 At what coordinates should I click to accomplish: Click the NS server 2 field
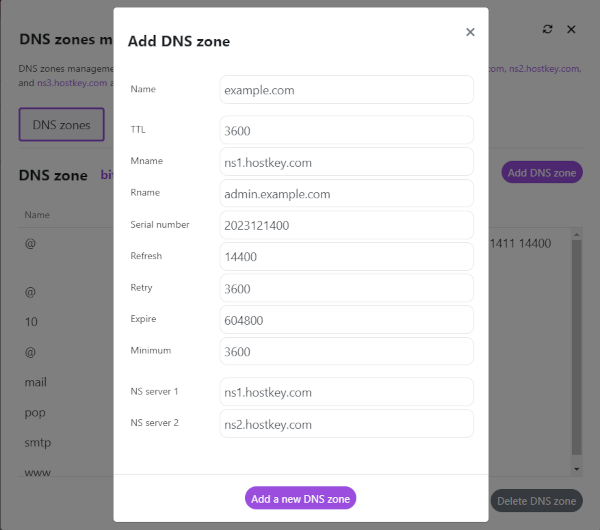[x=346, y=424]
